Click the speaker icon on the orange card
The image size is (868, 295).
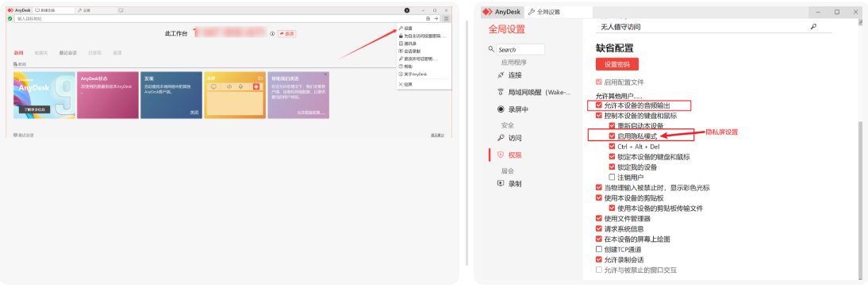pyautogui.click(x=229, y=86)
